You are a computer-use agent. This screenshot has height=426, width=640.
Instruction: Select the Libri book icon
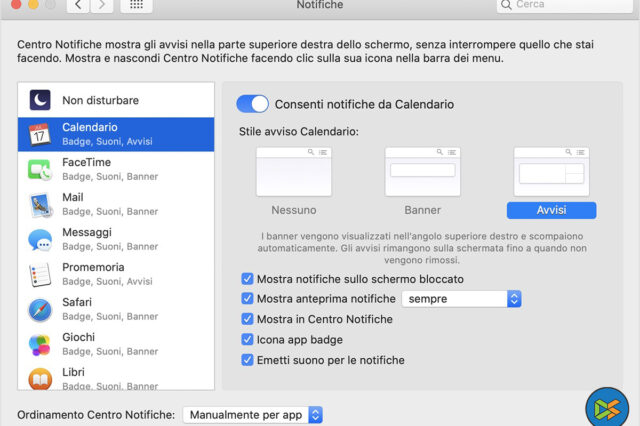40,379
